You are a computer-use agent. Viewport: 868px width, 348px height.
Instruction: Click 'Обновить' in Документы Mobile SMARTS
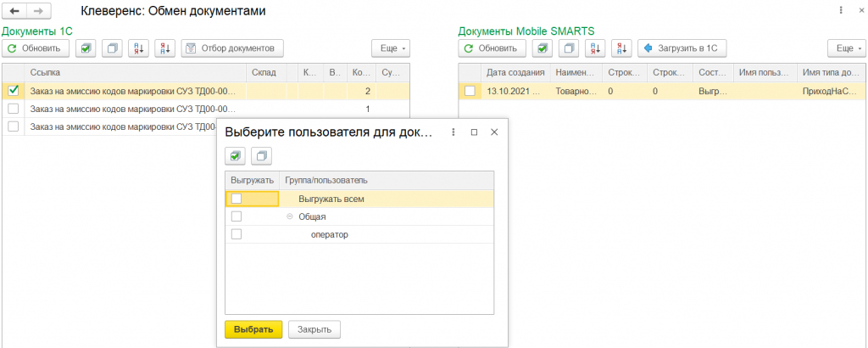tap(492, 48)
